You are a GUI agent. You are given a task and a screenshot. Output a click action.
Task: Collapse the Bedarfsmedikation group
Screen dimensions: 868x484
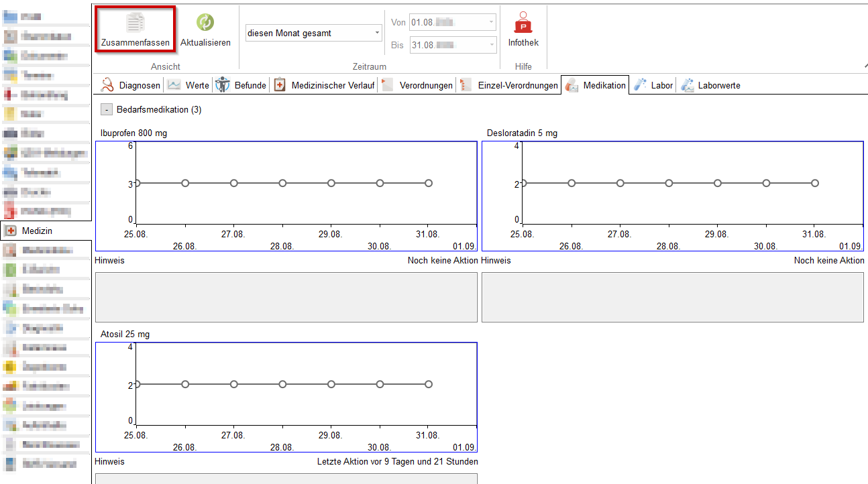pos(107,109)
